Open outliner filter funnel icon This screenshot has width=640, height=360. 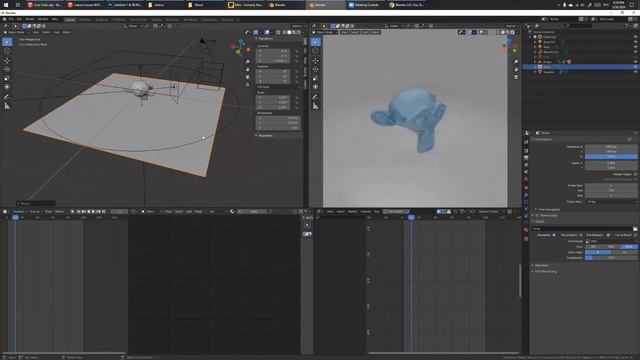coord(627,26)
